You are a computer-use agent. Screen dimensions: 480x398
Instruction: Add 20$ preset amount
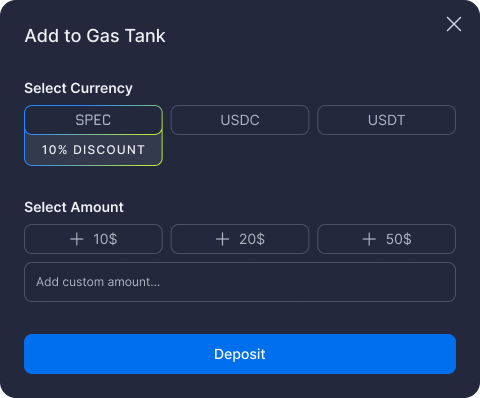(x=240, y=239)
